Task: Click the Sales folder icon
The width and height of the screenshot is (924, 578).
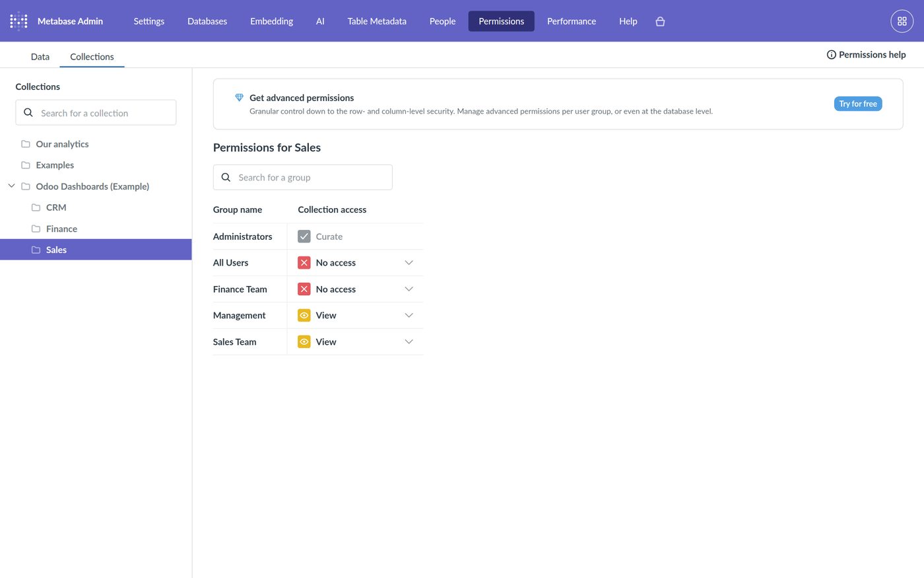Action: [x=36, y=250]
